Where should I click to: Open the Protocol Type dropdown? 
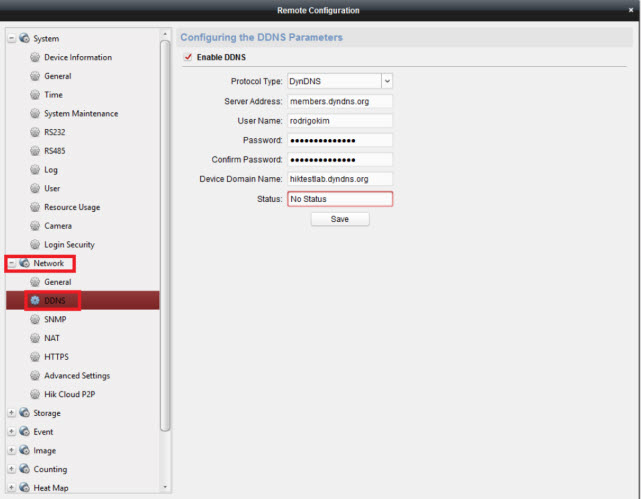tap(386, 81)
